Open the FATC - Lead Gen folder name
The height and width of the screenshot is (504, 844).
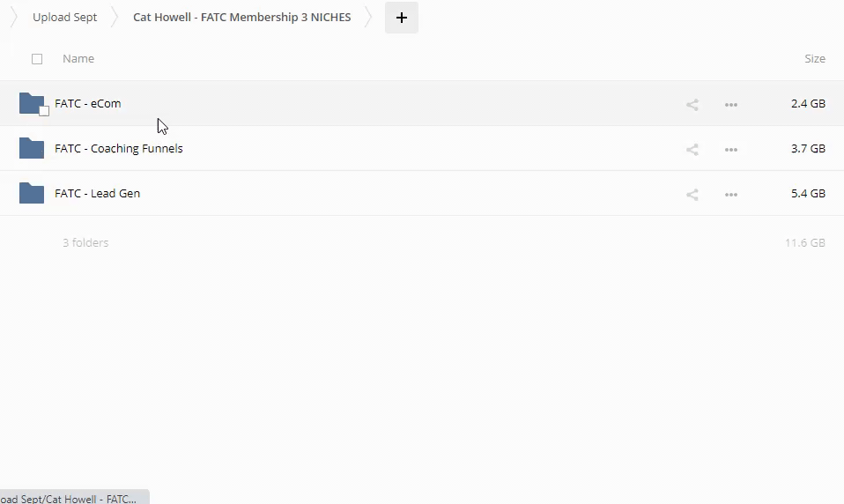point(98,194)
